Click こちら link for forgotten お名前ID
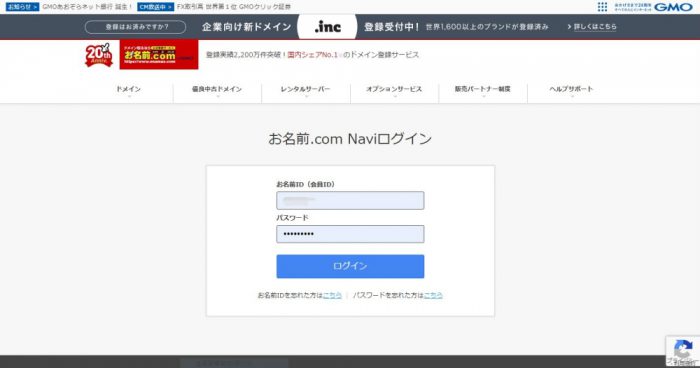This screenshot has width=700, height=368. click(332, 295)
